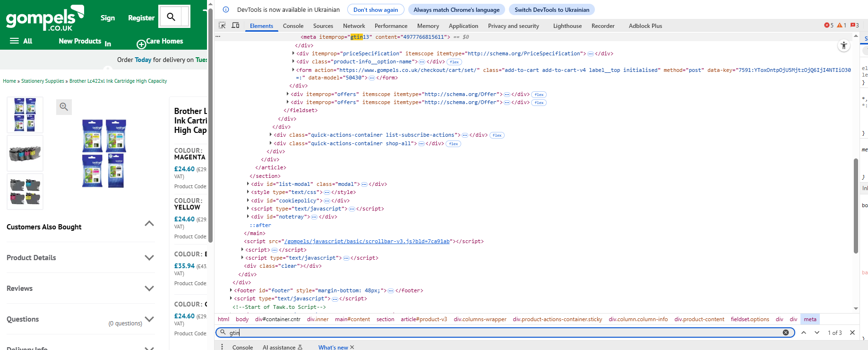Open the accessibility figure icon

point(843,45)
